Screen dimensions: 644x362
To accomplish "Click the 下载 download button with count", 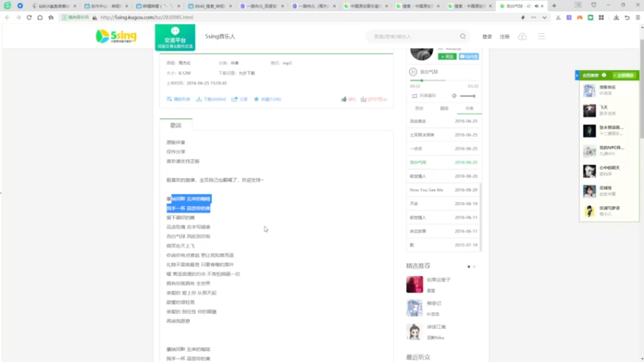I will 211,99.
